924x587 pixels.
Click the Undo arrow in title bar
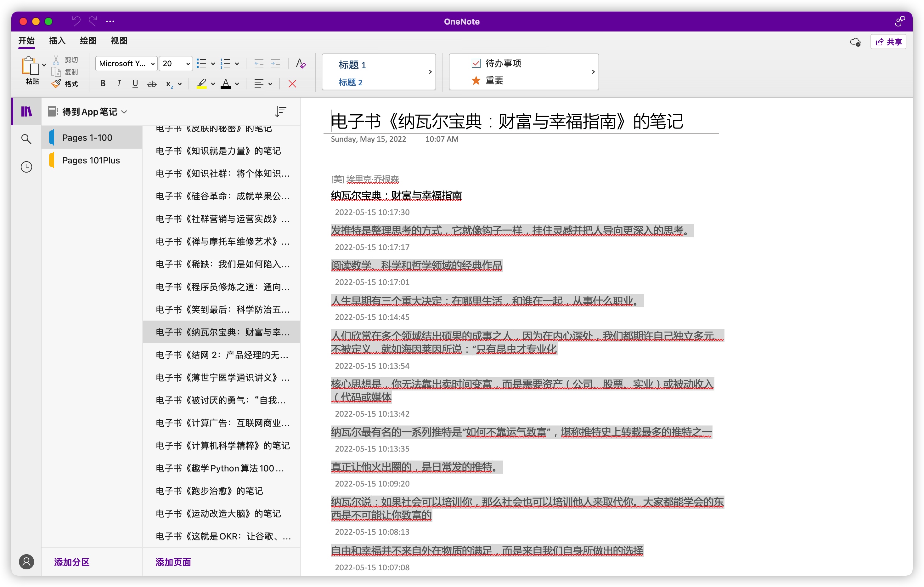[76, 21]
